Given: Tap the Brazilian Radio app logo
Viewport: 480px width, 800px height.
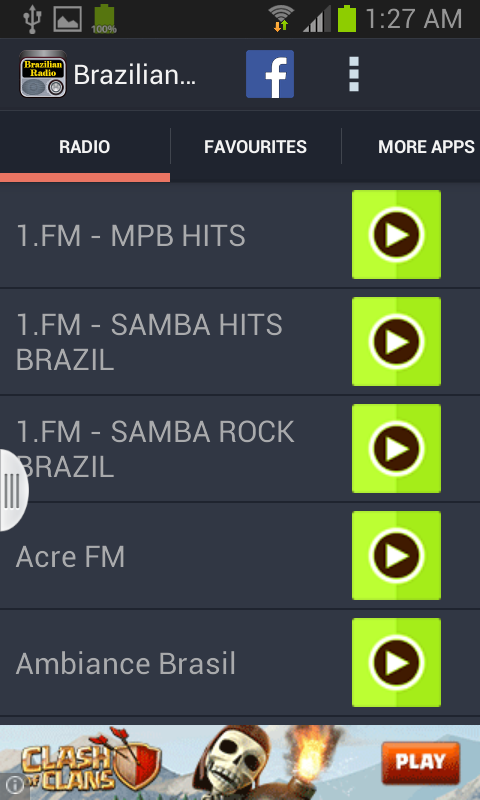Looking at the screenshot, I should coord(43,74).
